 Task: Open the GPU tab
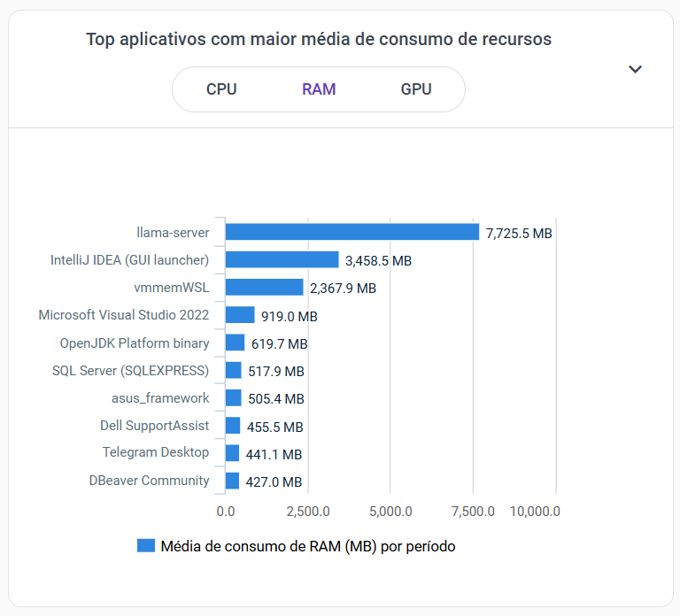[416, 89]
